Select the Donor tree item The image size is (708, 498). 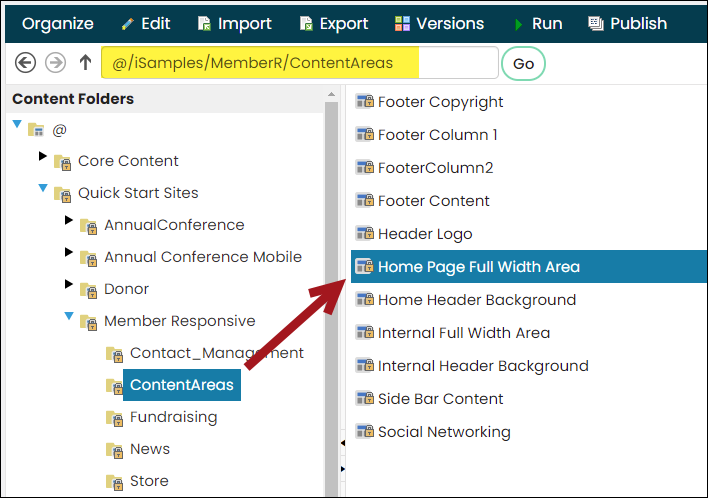[x=126, y=289]
